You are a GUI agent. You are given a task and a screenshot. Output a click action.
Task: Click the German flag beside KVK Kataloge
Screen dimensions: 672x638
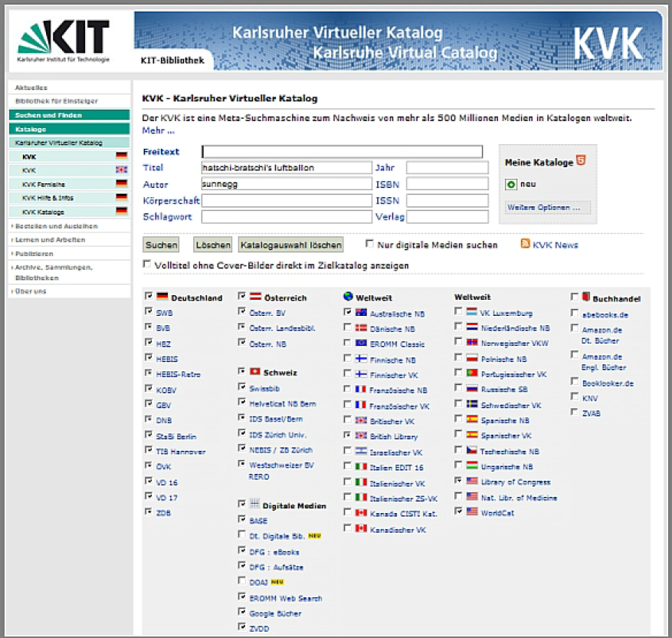coord(121,212)
